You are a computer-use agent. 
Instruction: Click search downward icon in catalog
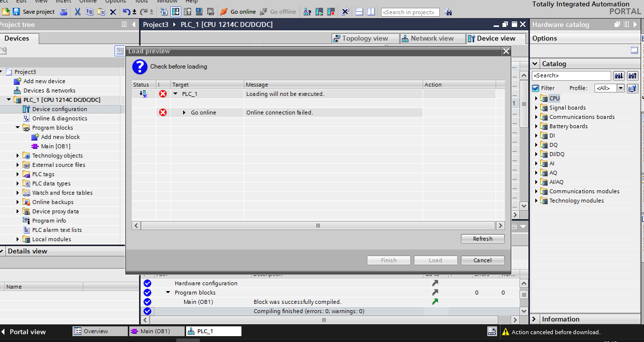pos(619,75)
